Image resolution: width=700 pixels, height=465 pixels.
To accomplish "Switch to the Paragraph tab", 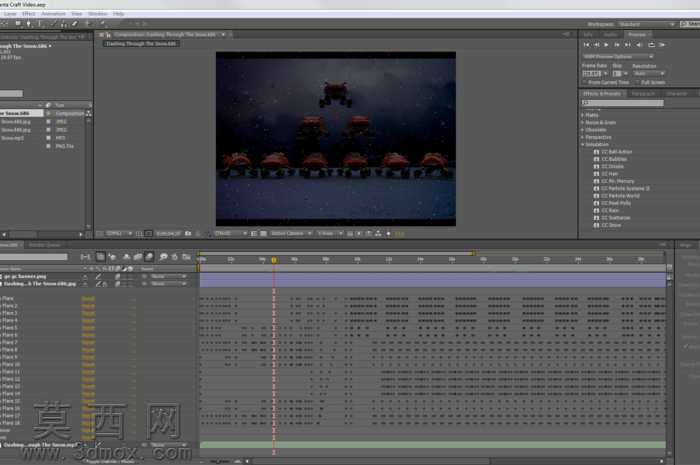I will [643, 94].
